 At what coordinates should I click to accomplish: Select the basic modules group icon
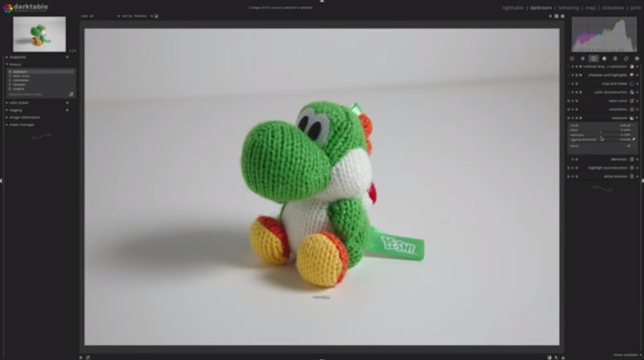point(593,59)
